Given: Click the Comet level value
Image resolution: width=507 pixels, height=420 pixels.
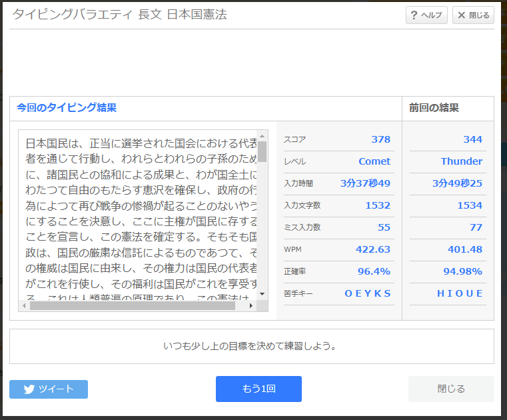Looking at the screenshot, I should tap(374, 161).
